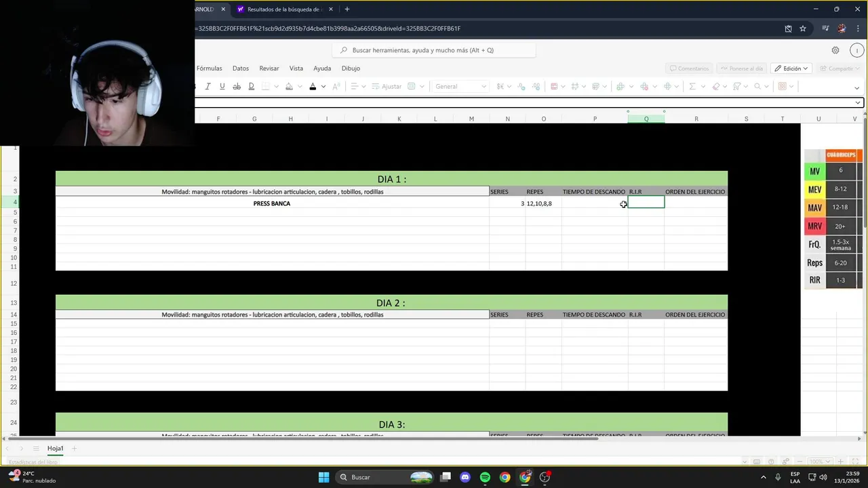Image resolution: width=868 pixels, height=488 pixels.
Task: Open the Datos ribbon tab
Action: (x=241, y=68)
